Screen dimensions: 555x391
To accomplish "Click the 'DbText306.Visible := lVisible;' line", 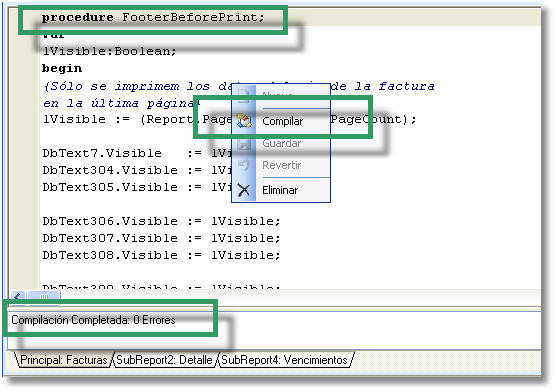I will click(161, 221).
